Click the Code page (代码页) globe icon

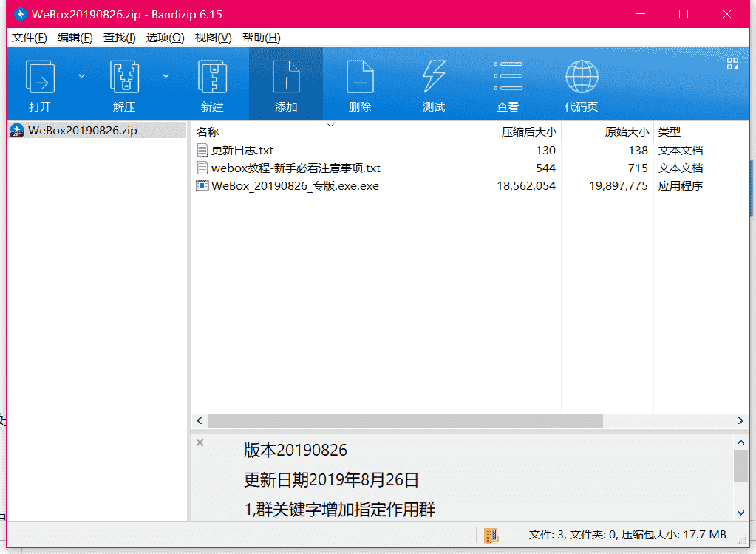pos(582,77)
